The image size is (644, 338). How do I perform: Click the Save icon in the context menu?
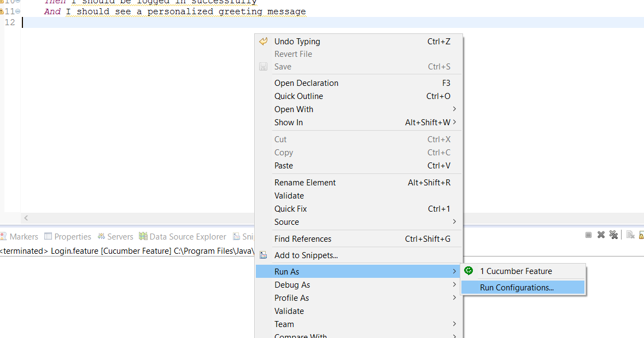[263, 66]
